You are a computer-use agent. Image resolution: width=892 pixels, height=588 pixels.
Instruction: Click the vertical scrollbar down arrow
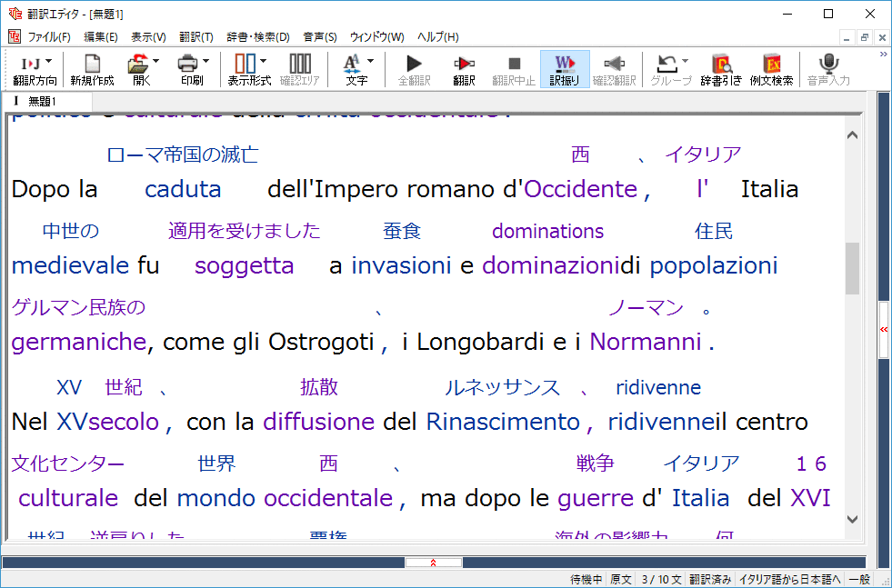tap(852, 519)
